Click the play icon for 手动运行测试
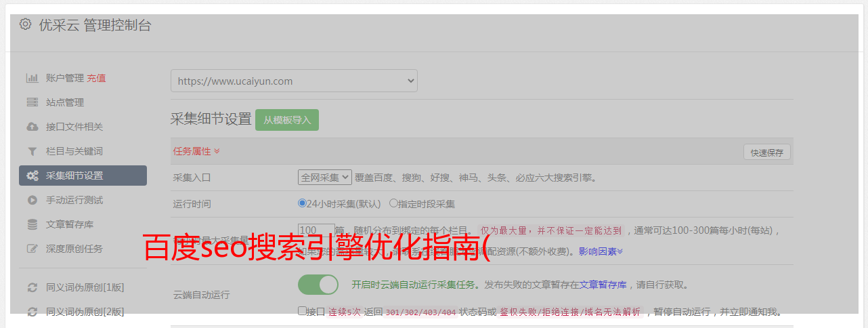This screenshot has width=868, height=328. click(32, 200)
